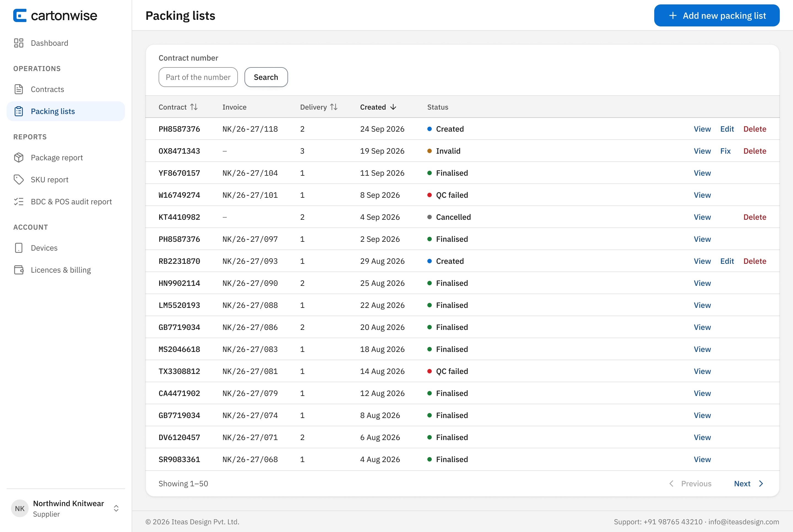793x532 pixels.
Task: Delete the Cancelled KT4410982 row
Action: pyautogui.click(x=755, y=217)
